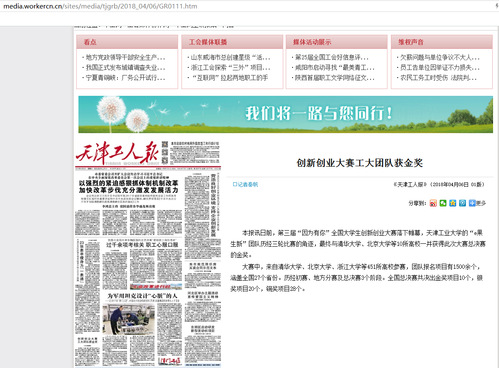
Task: Click the fourth blue share icon
Action: 462,203
